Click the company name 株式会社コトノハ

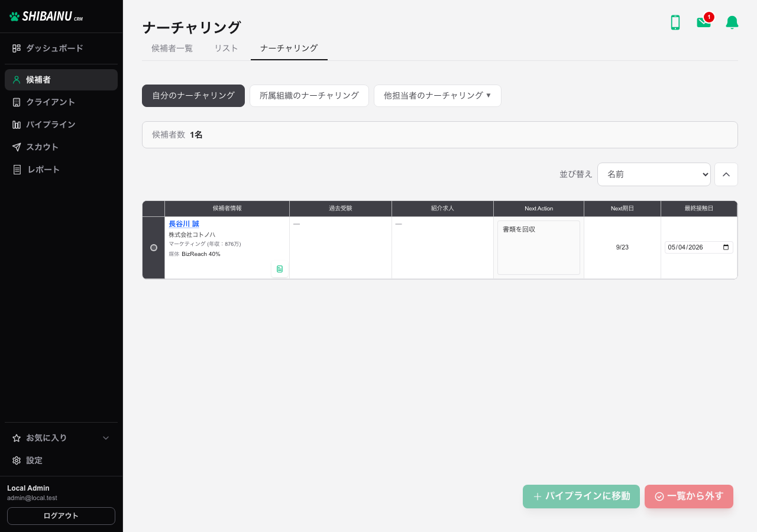click(x=192, y=235)
